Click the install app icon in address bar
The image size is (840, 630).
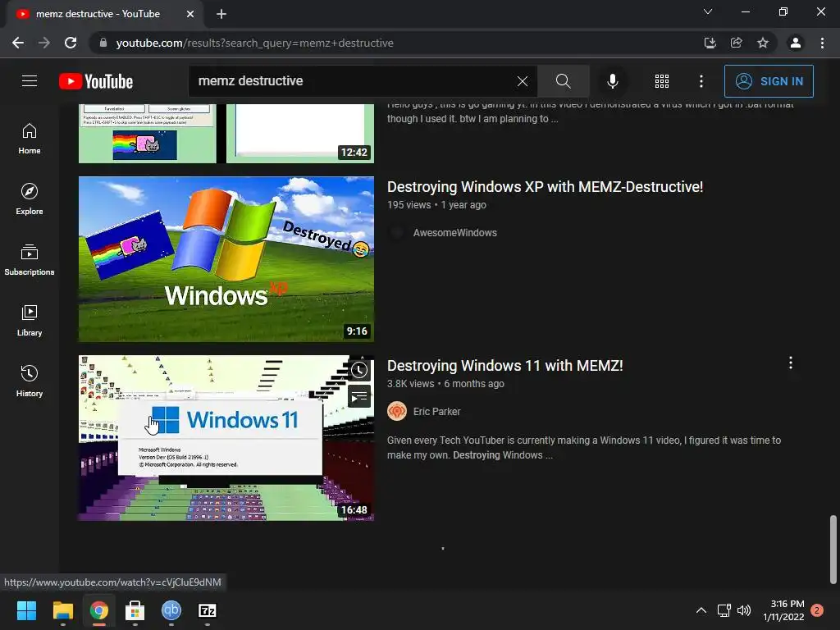click(710, 43)
